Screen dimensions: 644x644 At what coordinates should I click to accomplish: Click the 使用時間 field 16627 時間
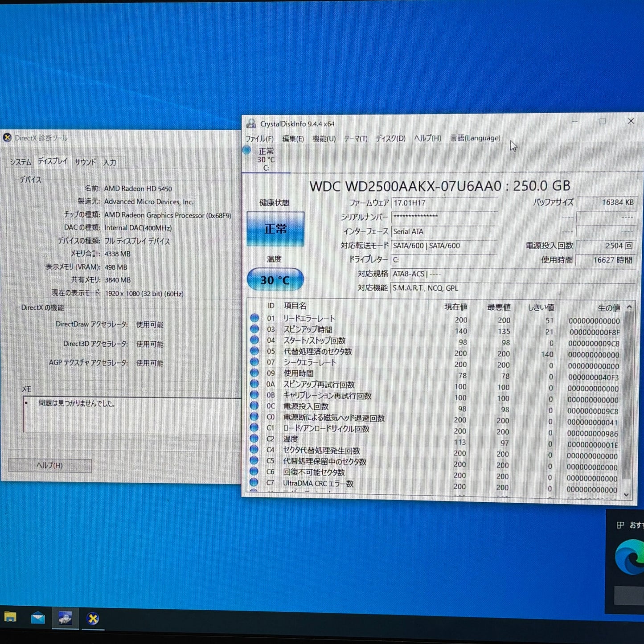tap(605, 260)
